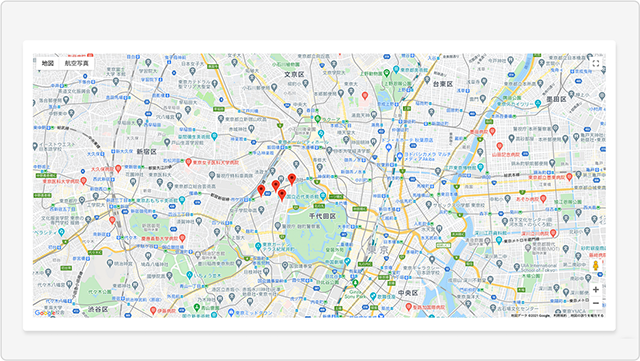Image resolution: width=640 pixels, height=361 pixels.
Task: Click the 山田記念病院 hospital marker
Action: click(x=499, y=146)
